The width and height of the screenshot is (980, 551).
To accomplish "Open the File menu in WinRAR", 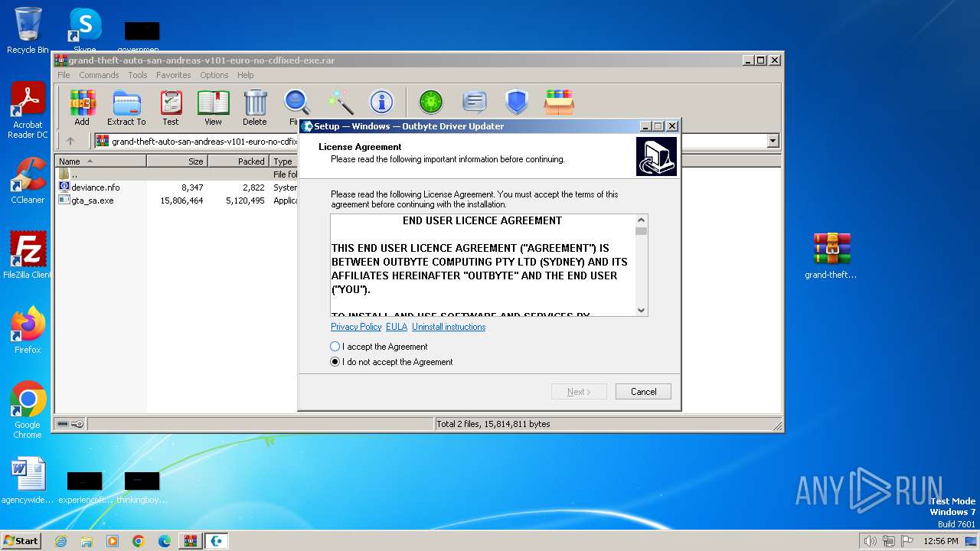I will (x=64, y=75).
